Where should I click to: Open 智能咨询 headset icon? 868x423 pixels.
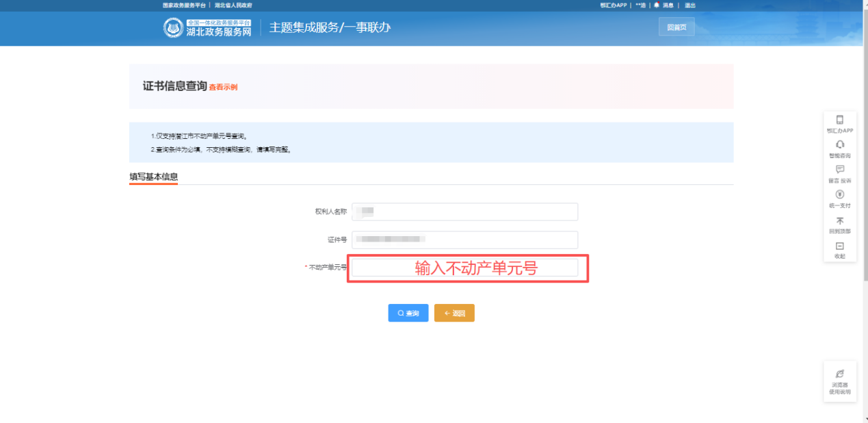point(839,144)
